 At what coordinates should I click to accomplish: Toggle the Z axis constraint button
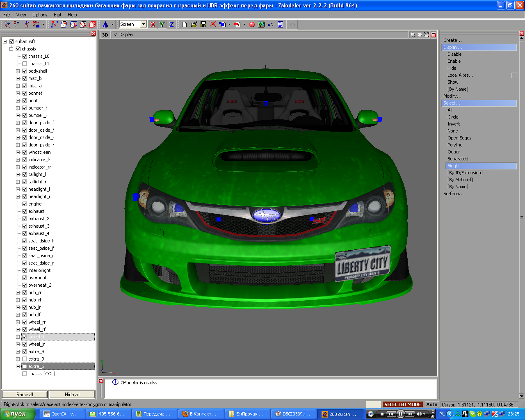pyautogui.click(x=171, y=25)
